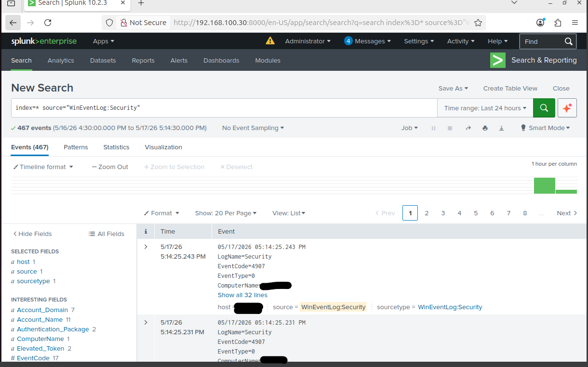Go back in browser history
The image size is (588, 367).
click(x=13, y=23)
